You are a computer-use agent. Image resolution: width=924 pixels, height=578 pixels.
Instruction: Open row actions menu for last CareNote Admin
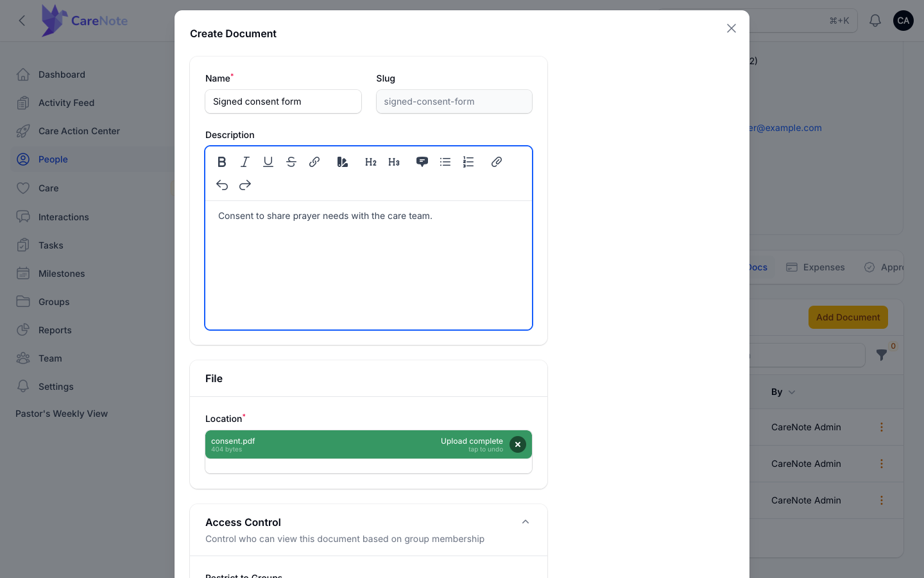[882, 500]
